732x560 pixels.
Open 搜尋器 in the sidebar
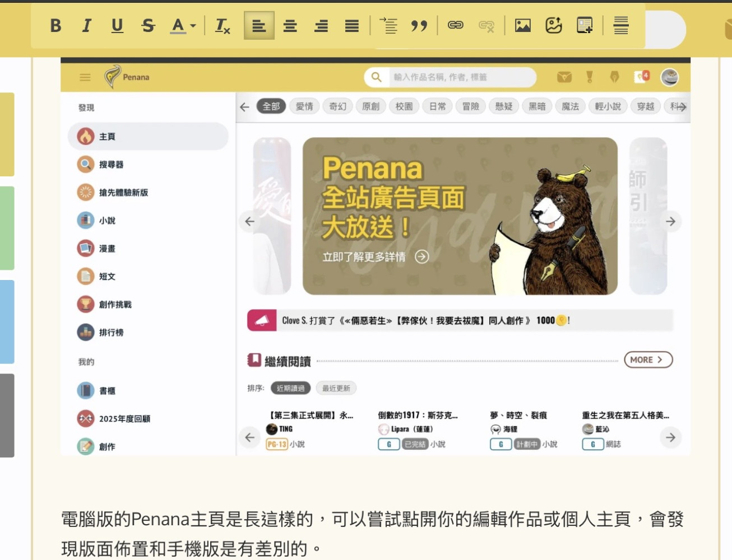148,165
